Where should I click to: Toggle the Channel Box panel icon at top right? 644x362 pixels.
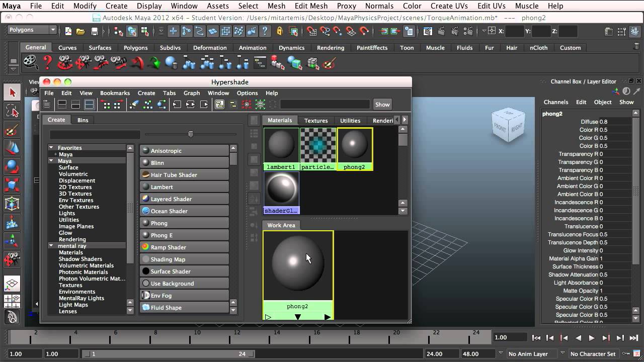pos(636,31)
